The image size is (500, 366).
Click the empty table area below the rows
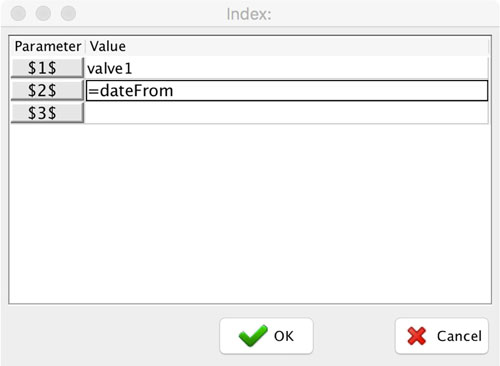[250, 213]
